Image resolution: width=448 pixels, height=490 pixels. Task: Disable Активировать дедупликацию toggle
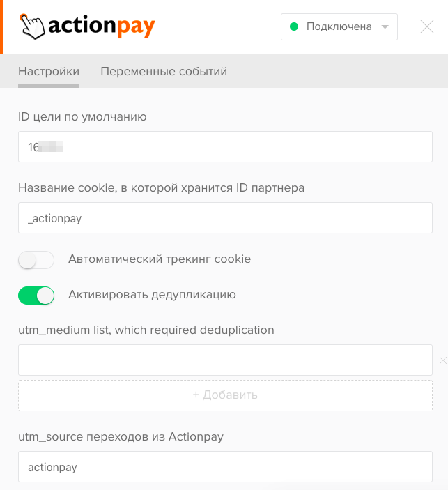coord(36,296)
